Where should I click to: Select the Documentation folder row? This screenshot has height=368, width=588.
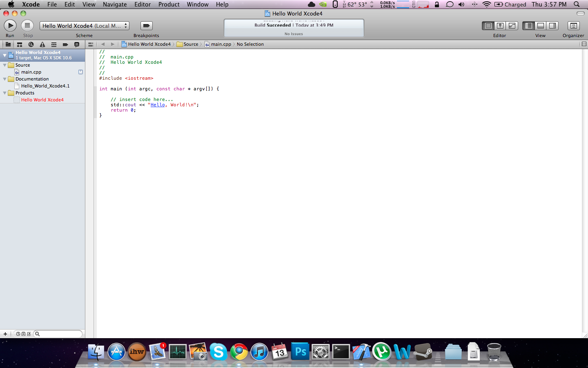(42, 79)
